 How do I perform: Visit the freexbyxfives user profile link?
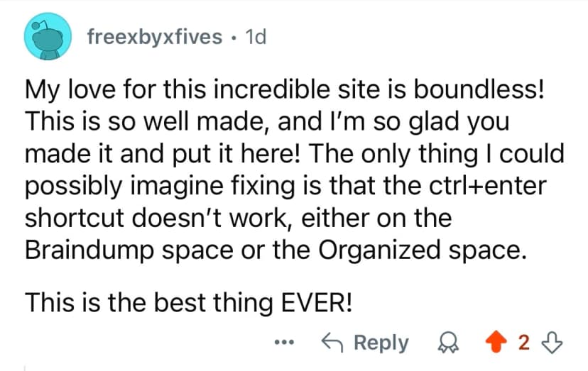154,36
